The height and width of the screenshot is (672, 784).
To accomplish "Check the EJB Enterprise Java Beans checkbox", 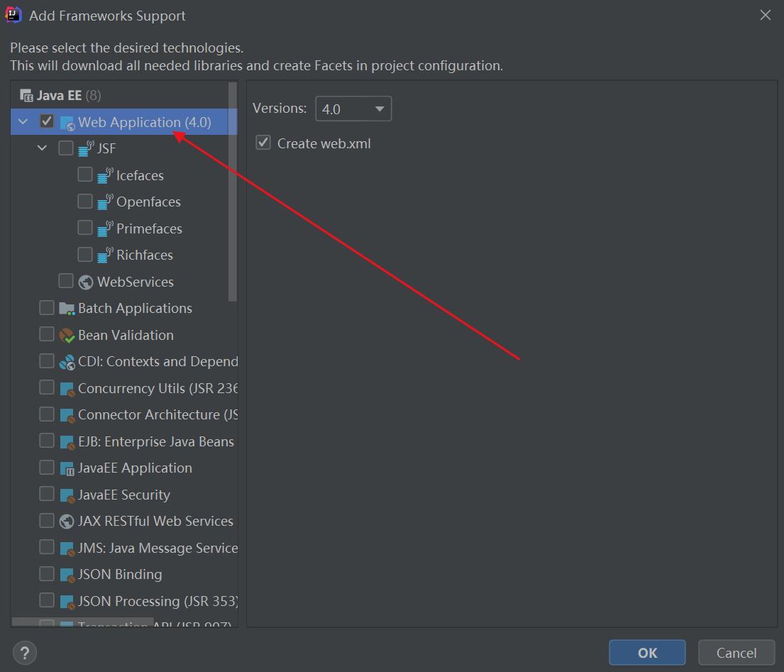I will [47, 441].
